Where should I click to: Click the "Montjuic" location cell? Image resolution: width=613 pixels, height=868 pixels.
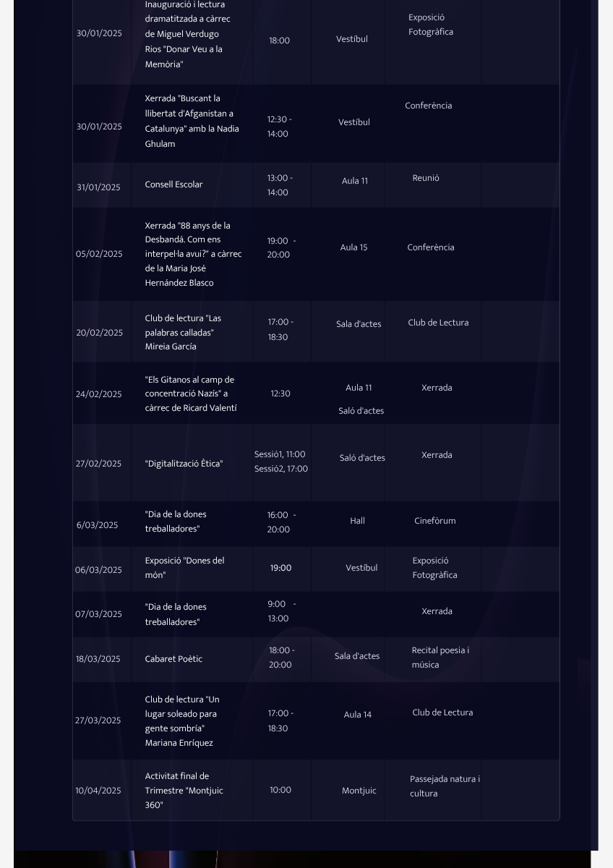point(359,791)
